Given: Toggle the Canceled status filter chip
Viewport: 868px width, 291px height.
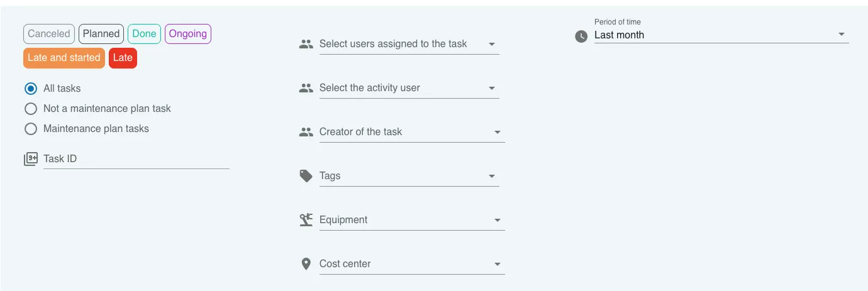Looking at the screenshot, I should [x=49, y=34].
